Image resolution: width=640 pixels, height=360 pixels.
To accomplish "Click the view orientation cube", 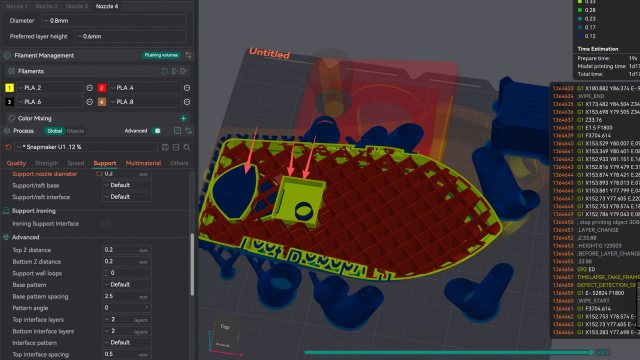I will coord(224,336).
